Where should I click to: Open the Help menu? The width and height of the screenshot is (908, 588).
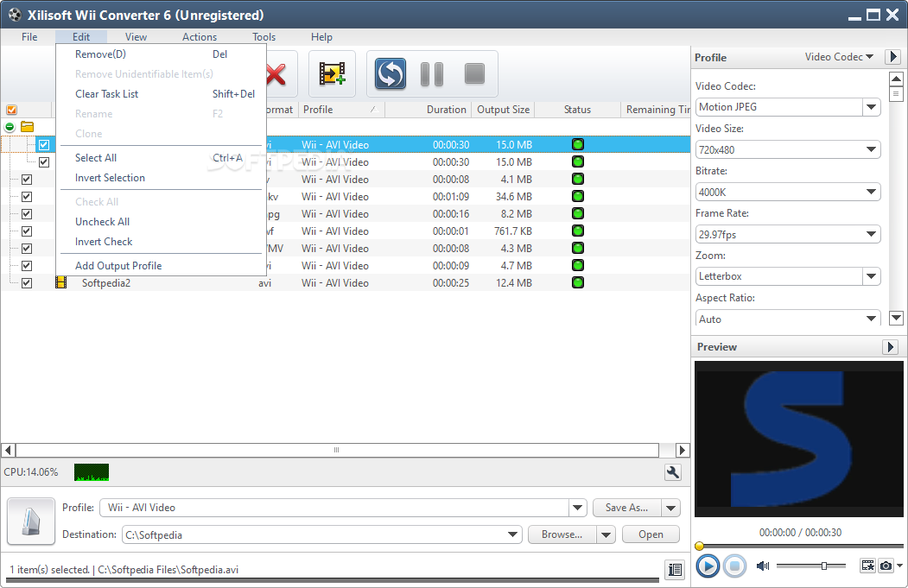pos(321,37)
